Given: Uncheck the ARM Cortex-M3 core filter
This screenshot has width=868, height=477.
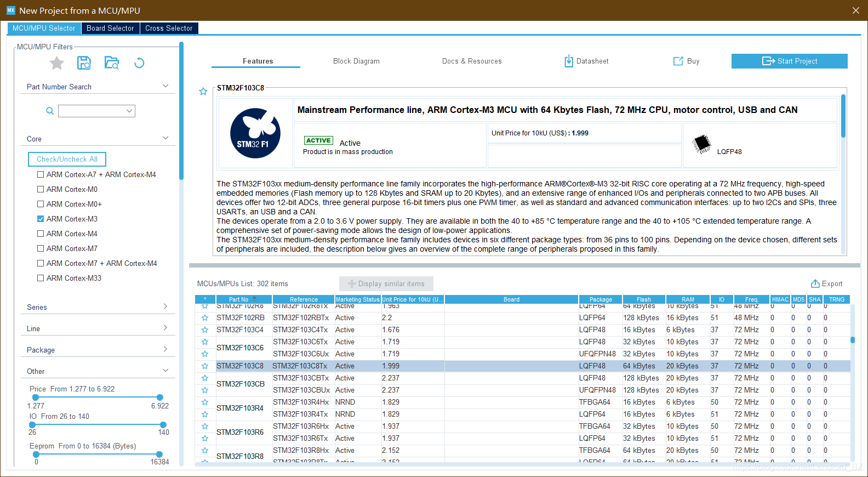Looking at the screenshot, I should [41, 219].
